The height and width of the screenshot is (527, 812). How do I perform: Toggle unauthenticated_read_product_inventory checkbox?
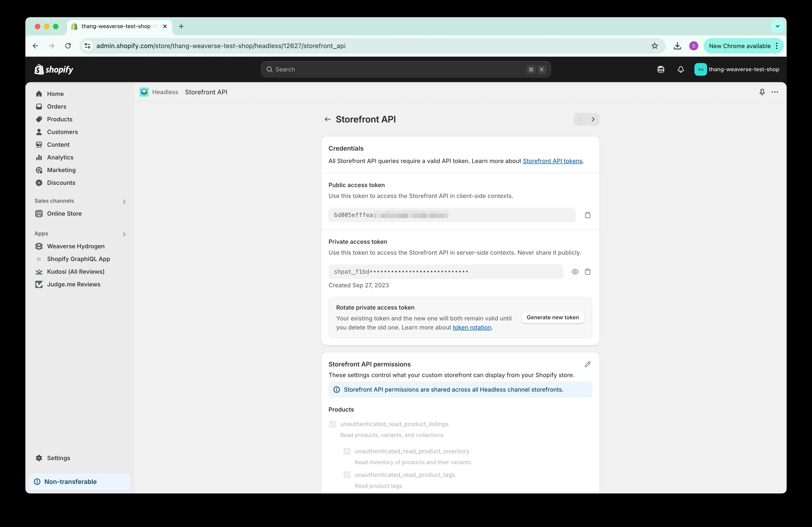tap(347, 451)
